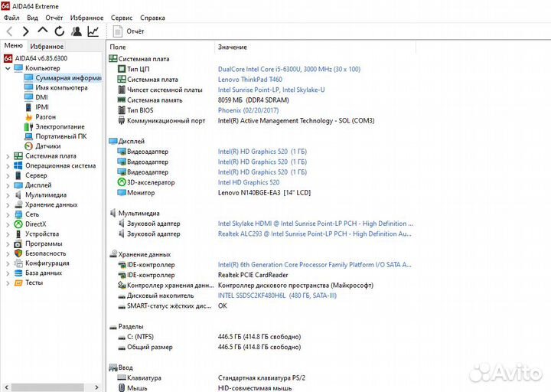Viewport: 551px width, 392px height.
Task: Click the Устройства device icon in tree
Action: point(18,234)
